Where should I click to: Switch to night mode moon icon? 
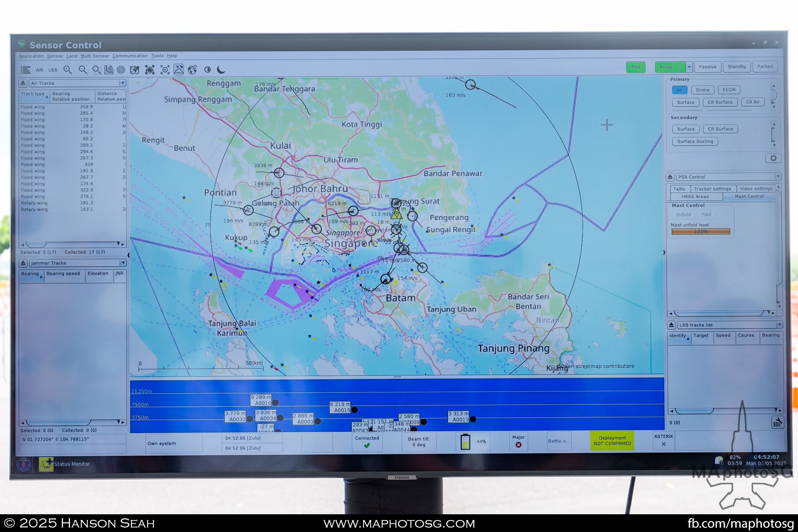(221, 70)
